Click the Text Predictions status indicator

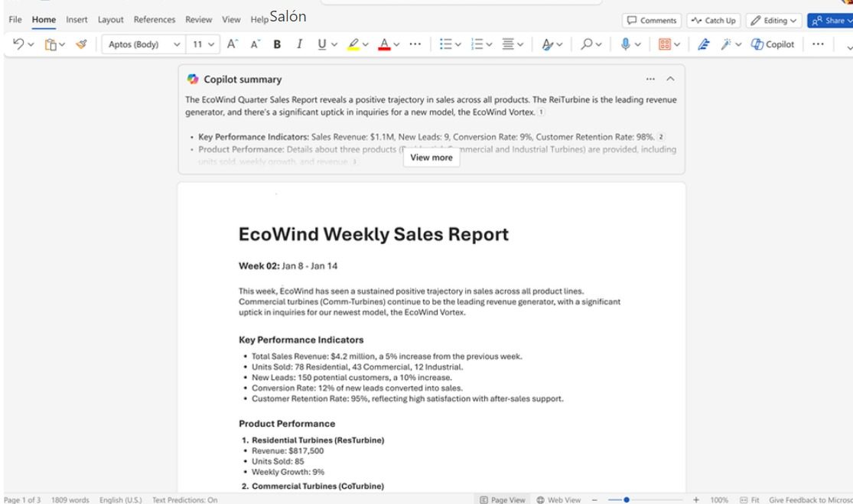coord(184,499)
